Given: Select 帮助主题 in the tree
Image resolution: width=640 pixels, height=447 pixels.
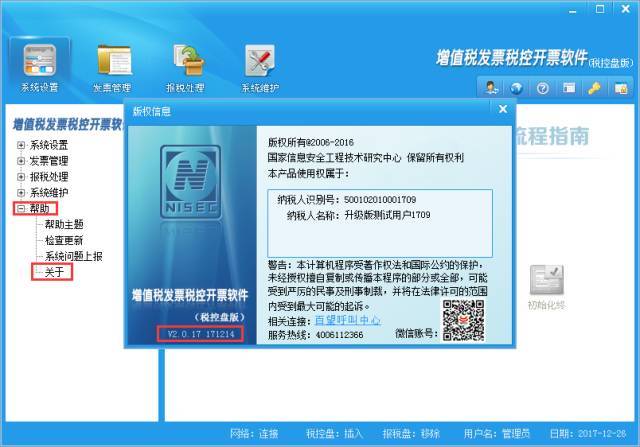Looking at the screenshot, I should tap(64, 224).
